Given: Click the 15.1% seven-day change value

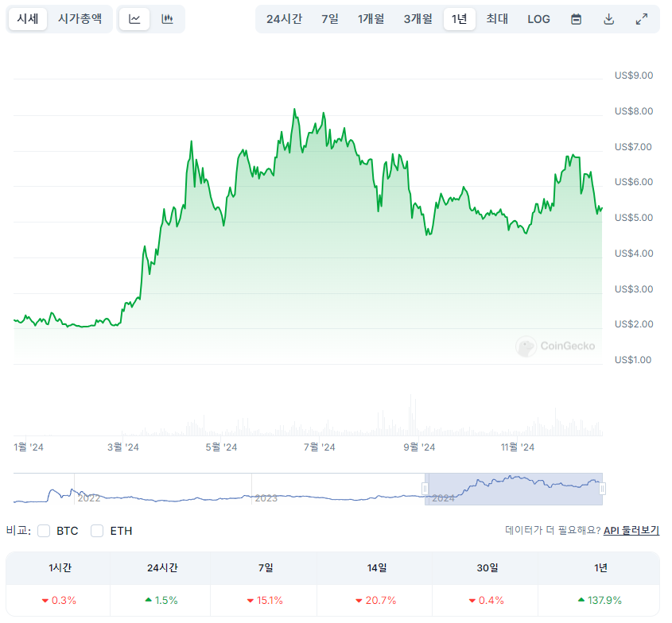Looking at the screenshot, I should pyautogui.click(x=266, y=601).
